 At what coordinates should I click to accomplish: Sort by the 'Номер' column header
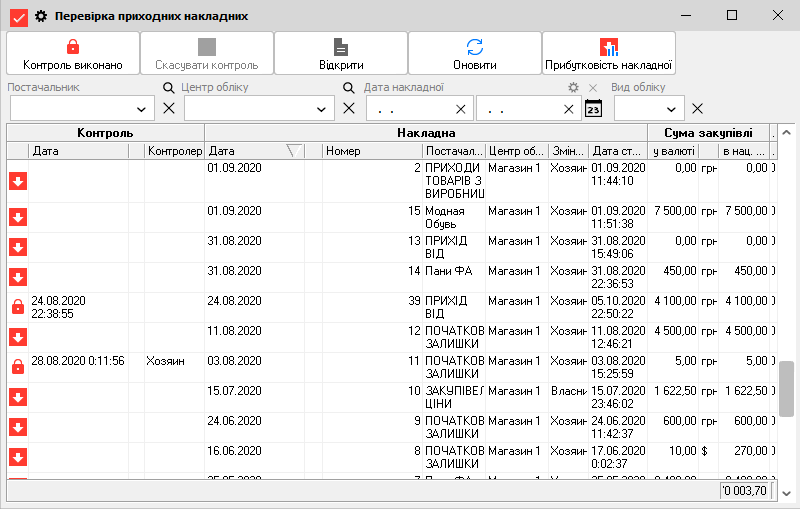click(x=370, y=151)
